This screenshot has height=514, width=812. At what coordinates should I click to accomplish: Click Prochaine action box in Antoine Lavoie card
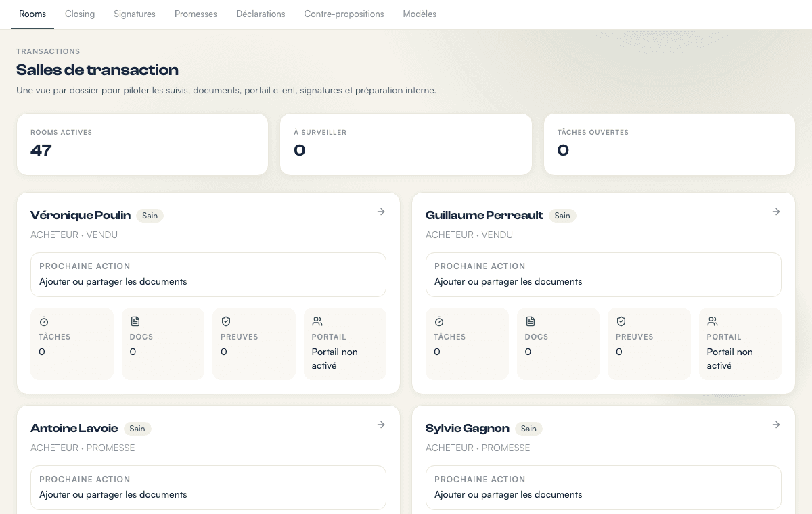(208, 488)
